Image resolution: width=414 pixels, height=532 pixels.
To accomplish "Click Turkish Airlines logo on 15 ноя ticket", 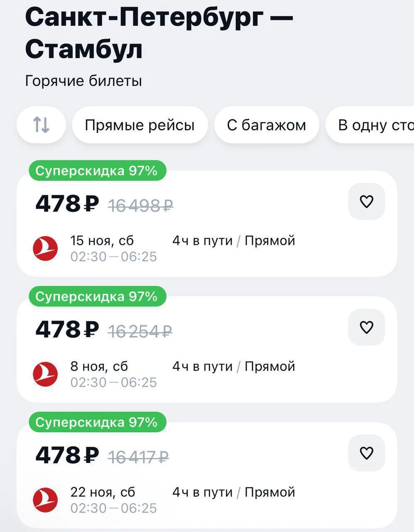I will tap(45, 248).
